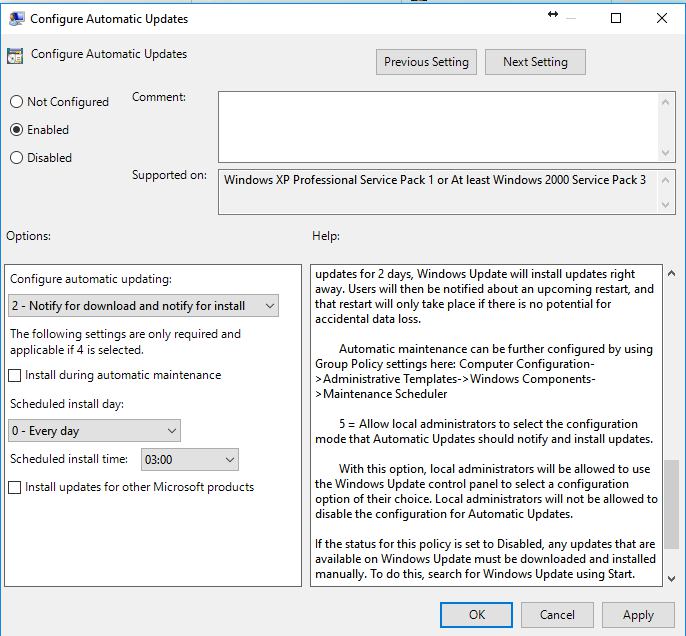The image size is (686, 636).
Task: Click the title bar policy editor icon
Action: pyautogui.click(x=16, y=19)
